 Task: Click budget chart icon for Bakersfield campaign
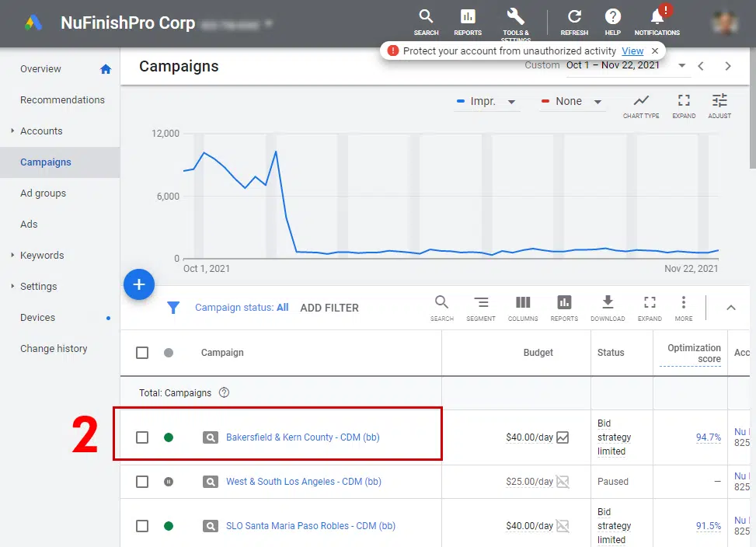click(563, 437)
